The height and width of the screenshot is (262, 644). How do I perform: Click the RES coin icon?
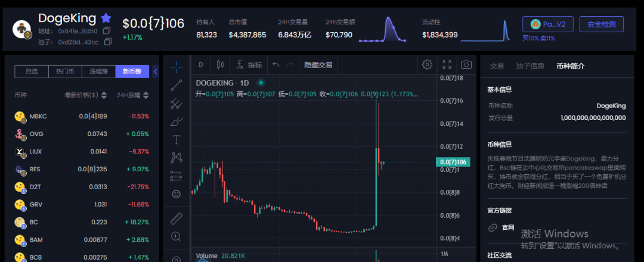[x=20, y=169]
